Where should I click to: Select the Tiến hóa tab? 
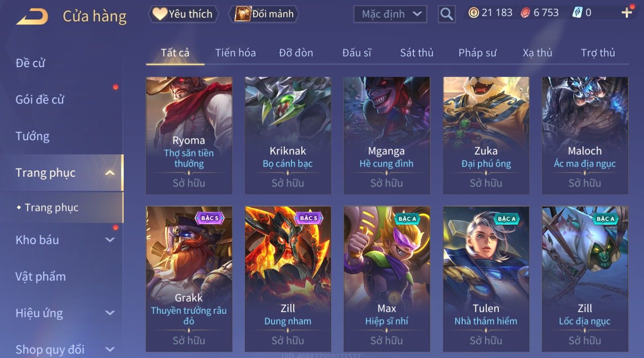point(235,53)
